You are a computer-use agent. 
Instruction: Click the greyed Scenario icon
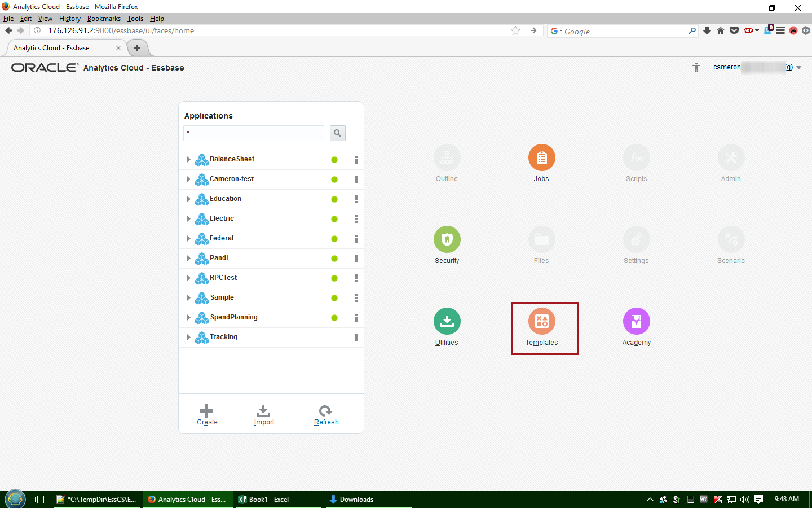pyautogui.click(x=731, y=239)
